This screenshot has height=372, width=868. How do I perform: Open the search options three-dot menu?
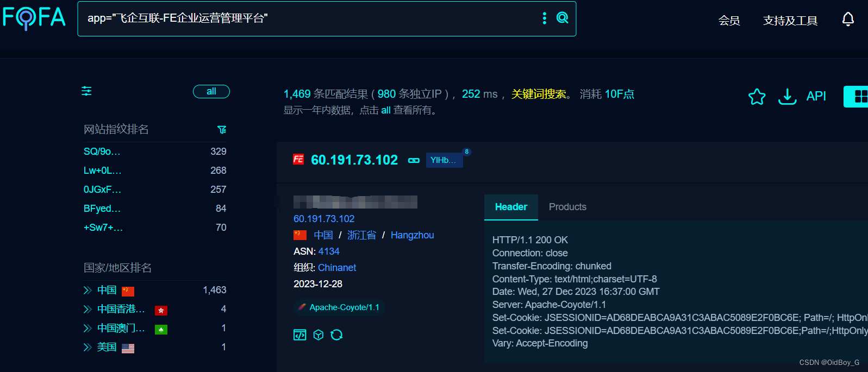click(544, 18)
